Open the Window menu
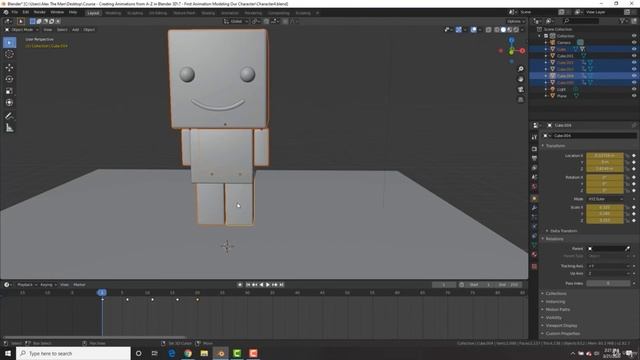This screenshot has width=640, height=360. pyautogui.click(x=57, y=12)
